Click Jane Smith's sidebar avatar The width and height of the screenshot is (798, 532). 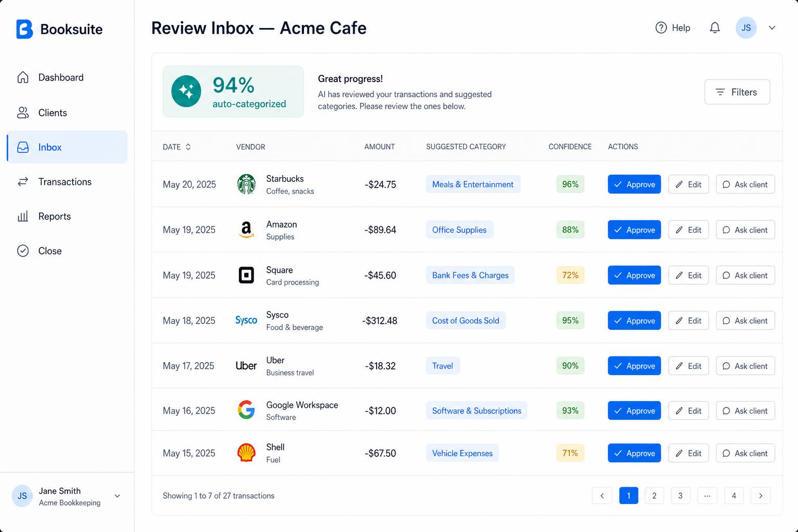pos(22,496)
